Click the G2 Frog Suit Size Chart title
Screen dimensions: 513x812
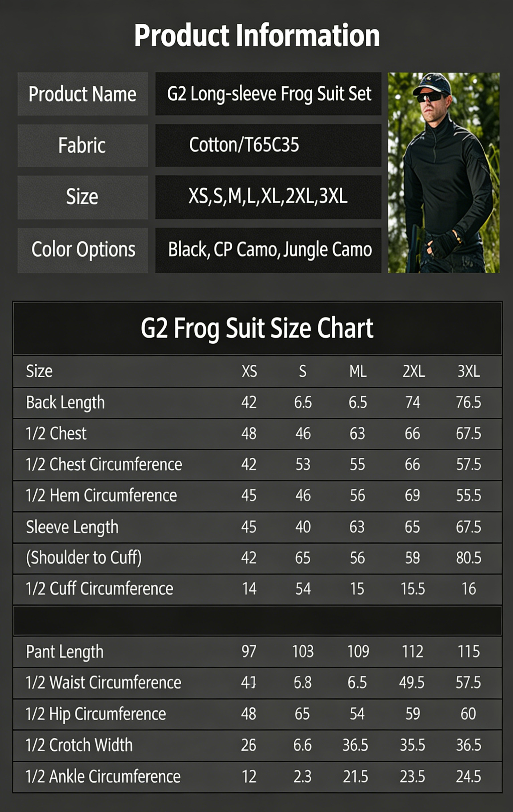(257, 328)
